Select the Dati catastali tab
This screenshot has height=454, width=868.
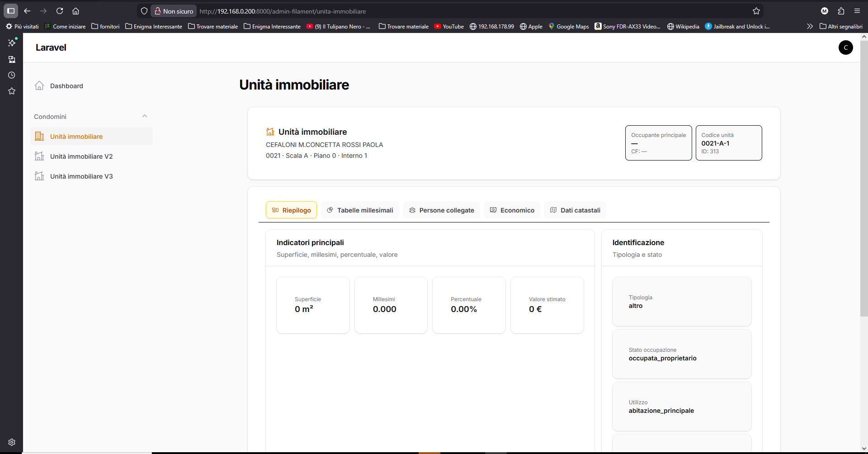pos(575,210)
